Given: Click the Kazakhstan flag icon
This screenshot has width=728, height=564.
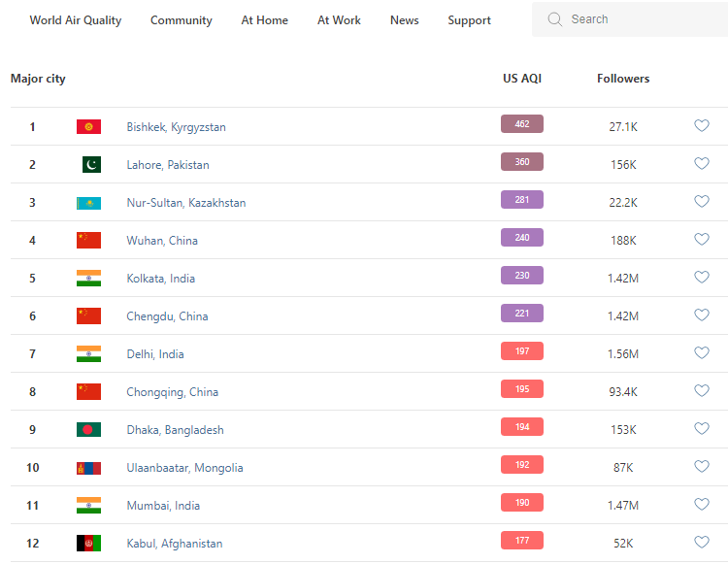Looking at the screenshot, I should pyautogui.click(x=88, y=203).
